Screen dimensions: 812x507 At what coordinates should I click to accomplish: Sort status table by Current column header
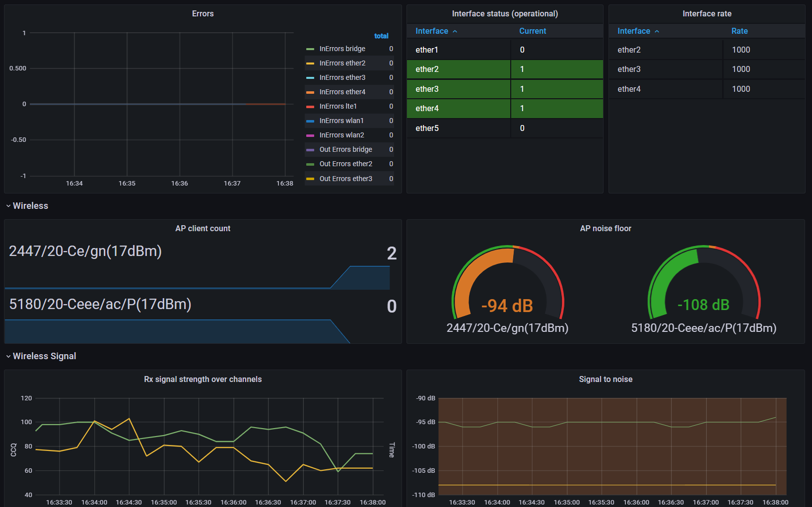point(532,31)
